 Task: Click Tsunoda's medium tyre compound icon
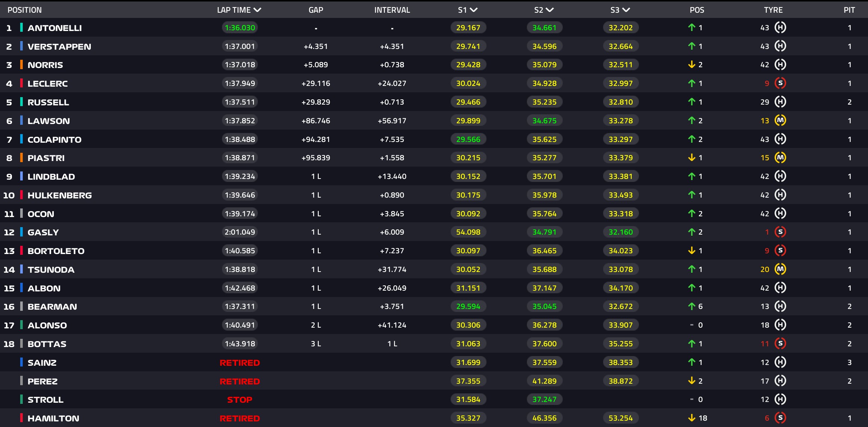click(780, 269)
